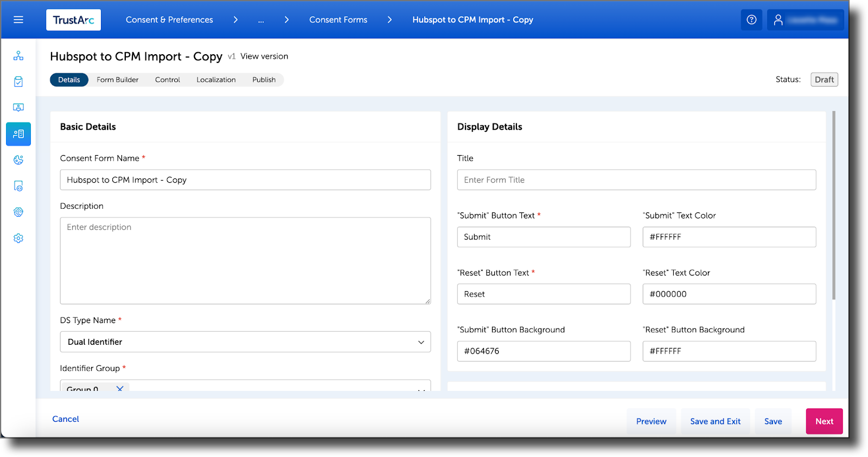This screenshot has height=457, width=868.
Task: Click the Save button
Action: tap(773, 421)
